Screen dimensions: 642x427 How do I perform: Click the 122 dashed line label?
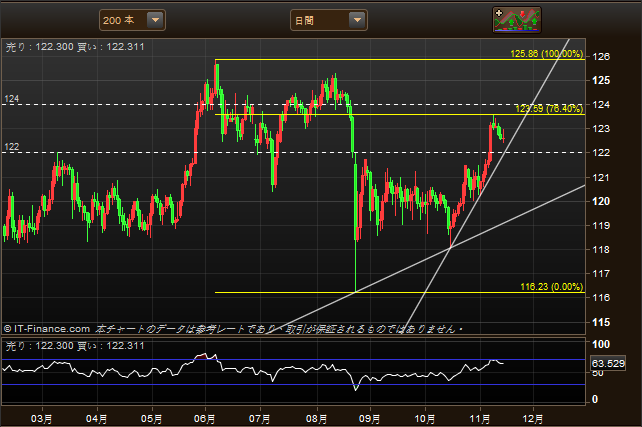coord(11,147)
